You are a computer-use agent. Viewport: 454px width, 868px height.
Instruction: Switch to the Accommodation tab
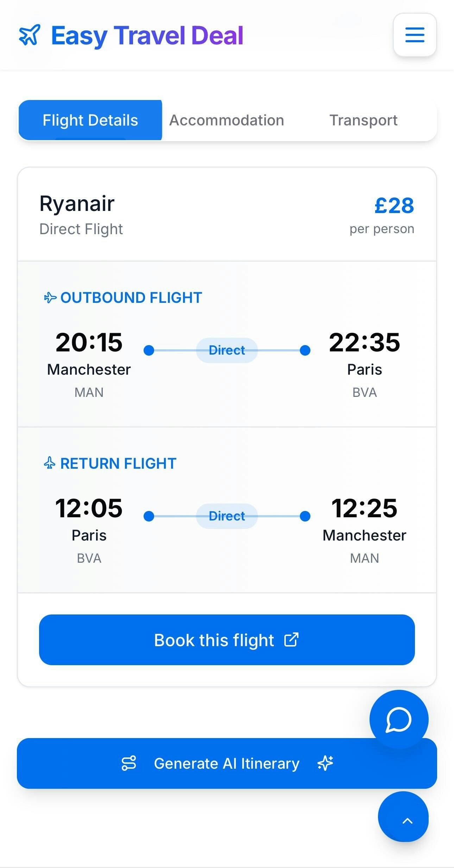(227, 120)
